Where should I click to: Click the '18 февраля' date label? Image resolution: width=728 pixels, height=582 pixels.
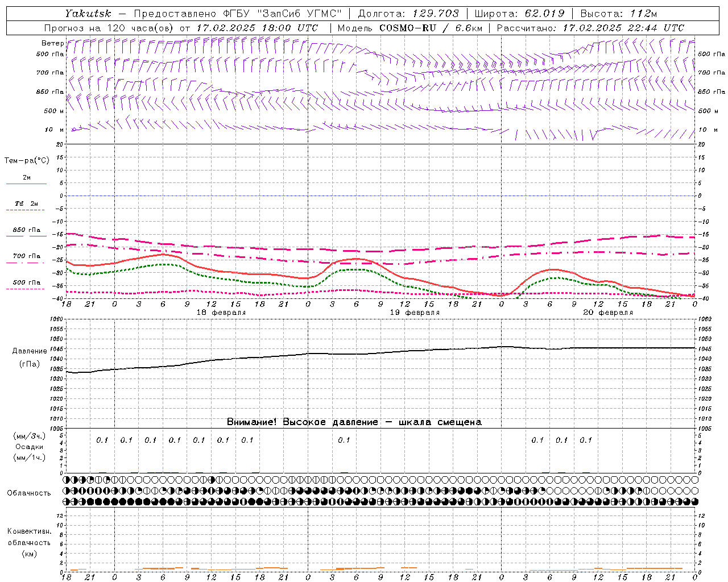[x=221, y=313]
